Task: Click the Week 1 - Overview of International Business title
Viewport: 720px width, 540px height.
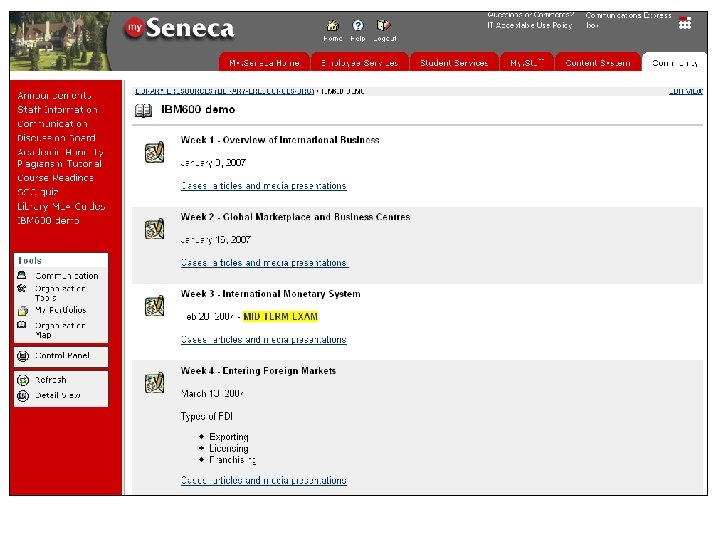Action: pyautogui.click(x=280, y=140)
